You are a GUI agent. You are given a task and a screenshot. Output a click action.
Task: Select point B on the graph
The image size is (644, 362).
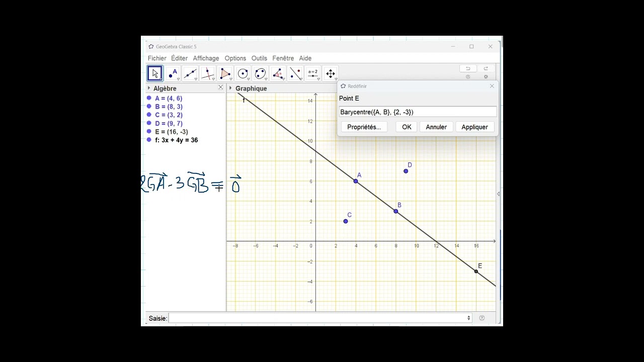pyautogui.click(x=396, y=211)
